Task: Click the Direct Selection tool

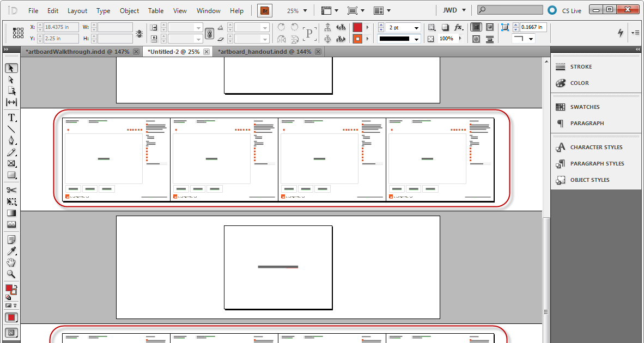Action: point(11,79)
